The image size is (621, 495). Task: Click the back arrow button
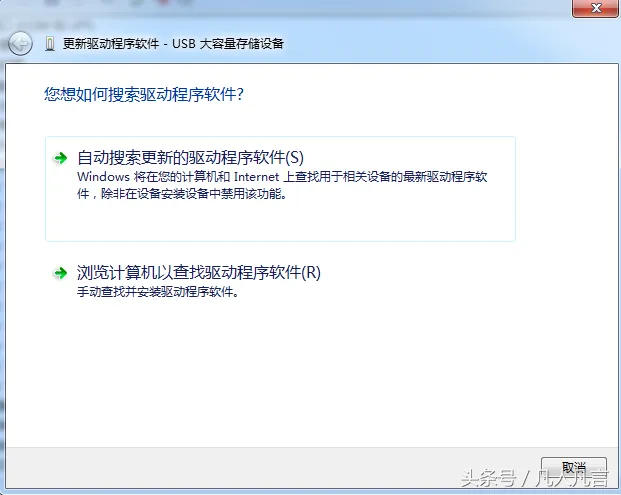pos(20,43)
